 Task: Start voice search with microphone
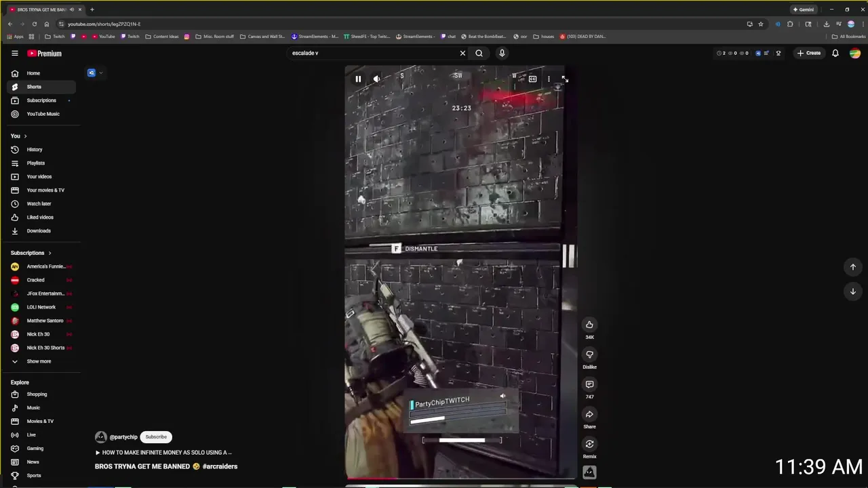tap(502, 53)
